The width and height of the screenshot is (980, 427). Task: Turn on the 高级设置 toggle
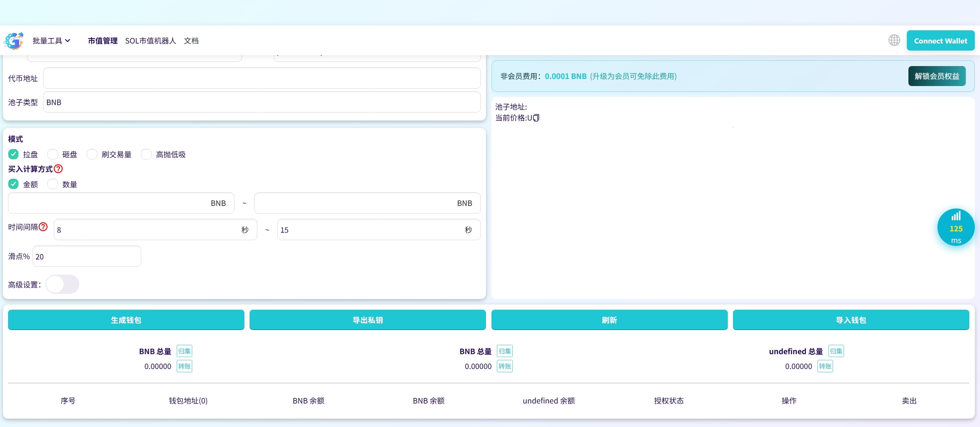62,285
